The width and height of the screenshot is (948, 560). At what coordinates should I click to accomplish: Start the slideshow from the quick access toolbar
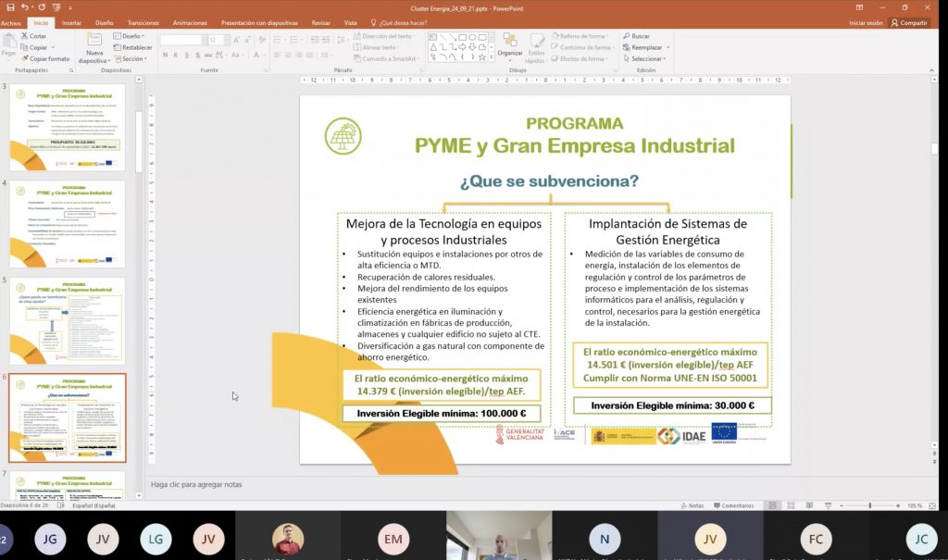[56, 7]
